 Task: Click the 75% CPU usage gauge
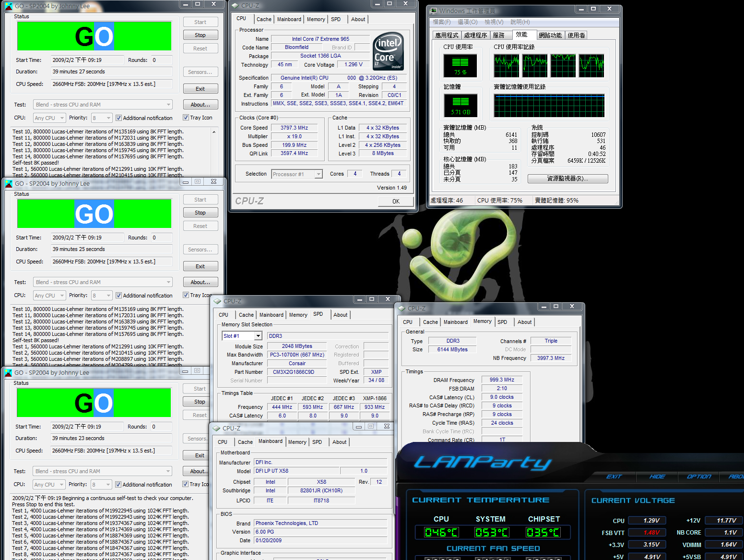pos(460,66)
